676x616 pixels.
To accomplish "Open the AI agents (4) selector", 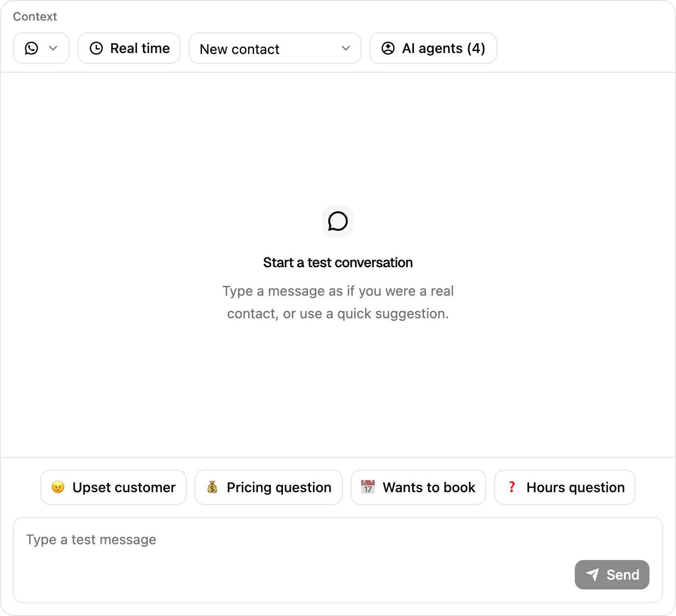I will click(433, 48).
